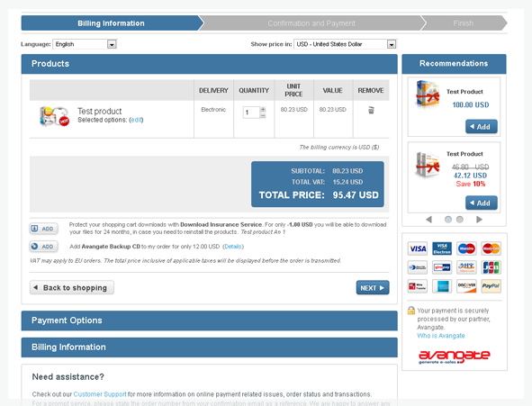Add Download Insurance Service to order

click(x=43, y=229)
